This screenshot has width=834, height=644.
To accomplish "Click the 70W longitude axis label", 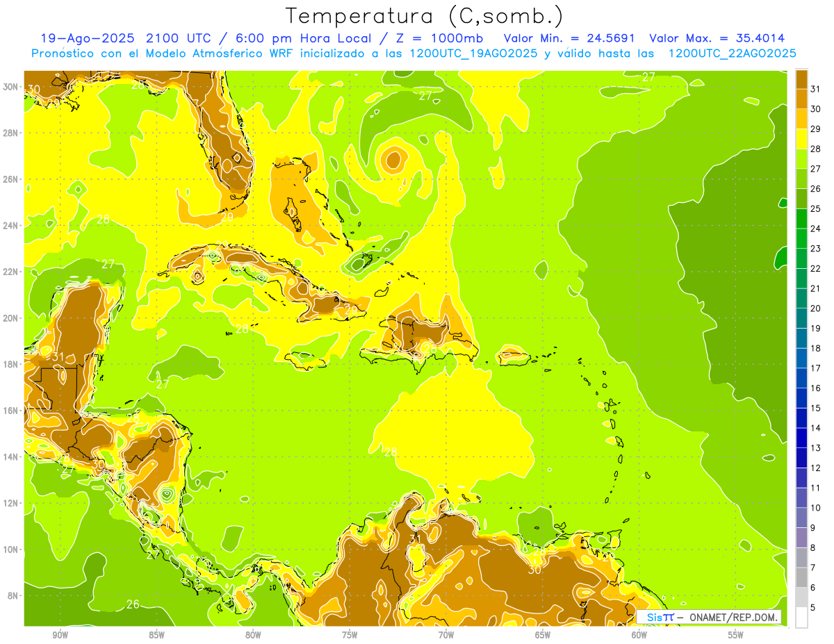I will [x=446, y=635].
